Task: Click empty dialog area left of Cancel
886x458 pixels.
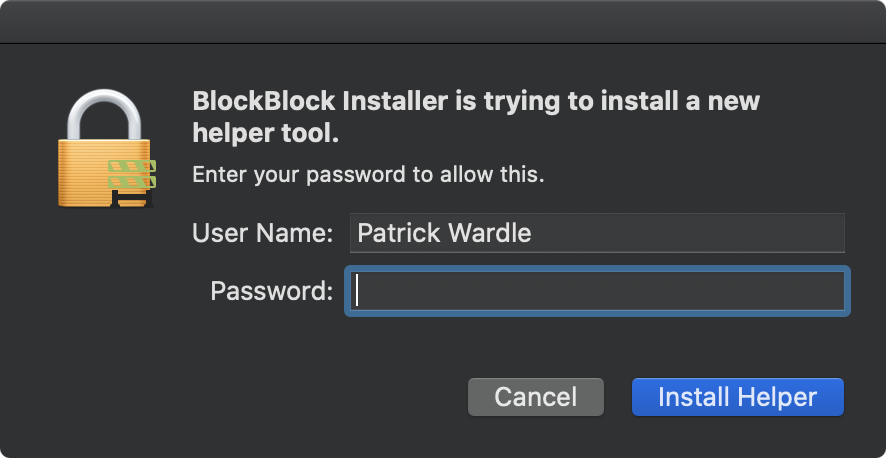Action: tap(237, 397)
